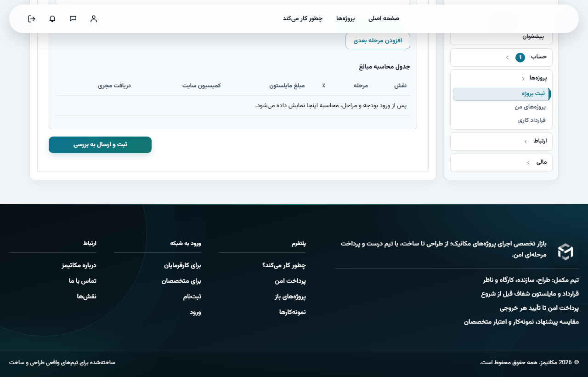Go to صفحه اصلی in top navigation
This screenshot has width=588, height=377.
point(384,18)
